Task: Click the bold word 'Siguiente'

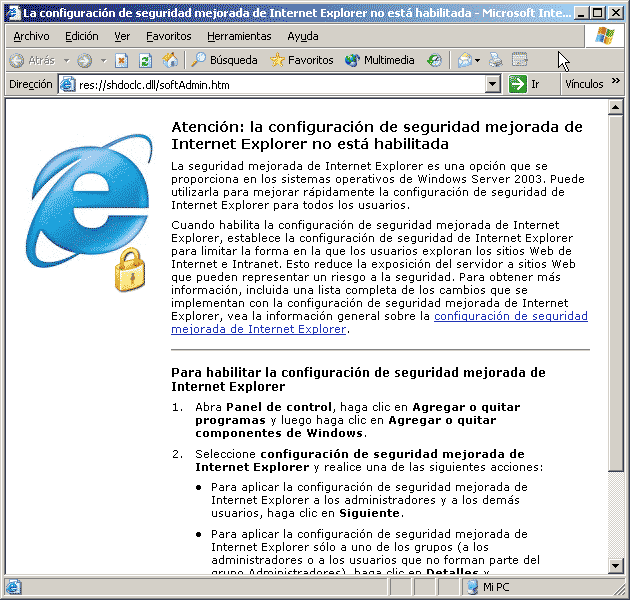Action: 369,513
